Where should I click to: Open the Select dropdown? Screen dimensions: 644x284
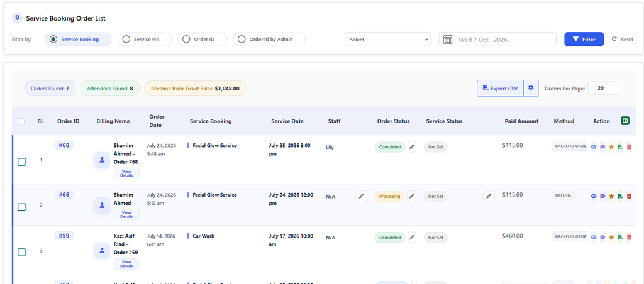pos(387,40)
